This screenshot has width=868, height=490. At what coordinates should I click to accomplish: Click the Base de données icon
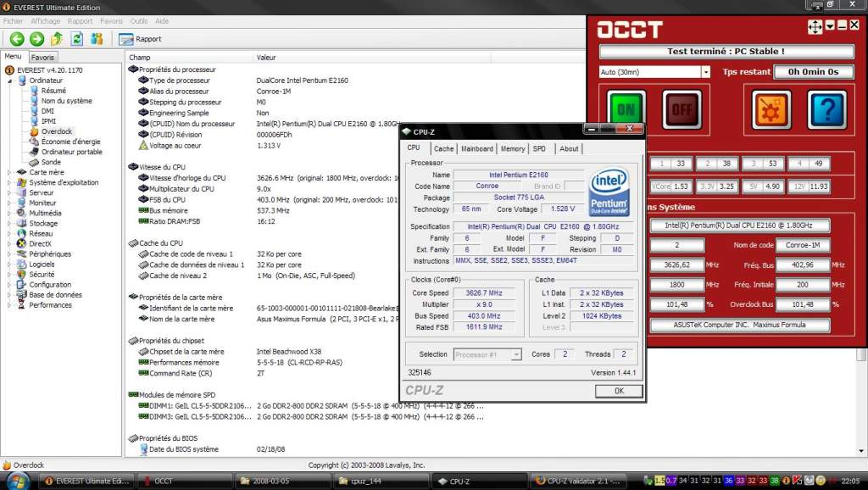click(x=21, y=294)
